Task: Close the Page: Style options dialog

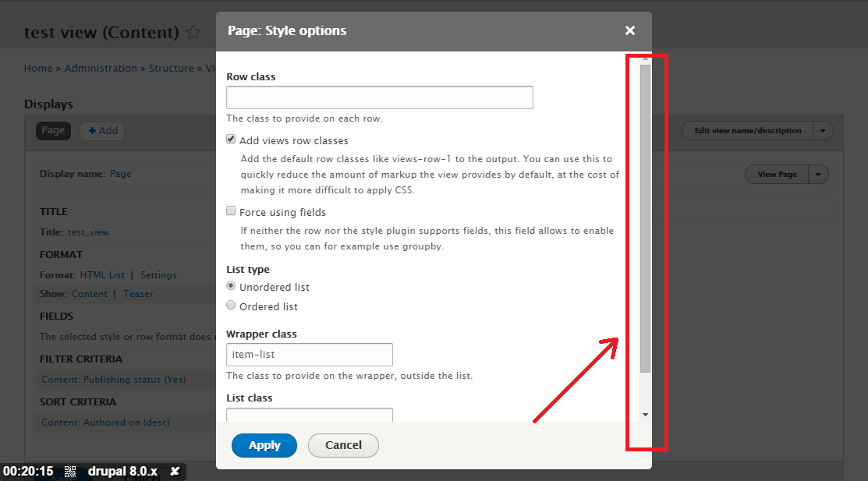Action: tap(630, 30)
